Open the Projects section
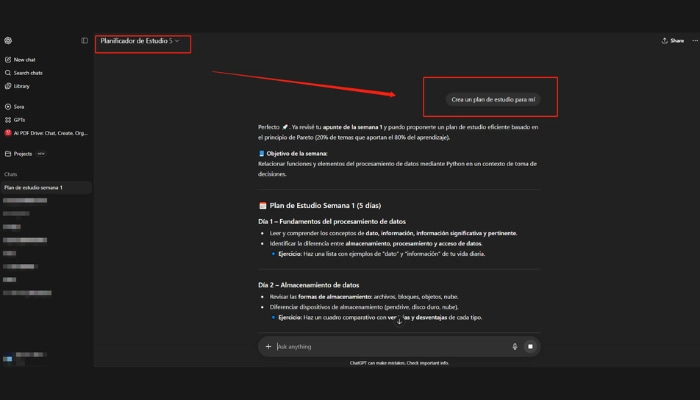 (x=22, y=154)
